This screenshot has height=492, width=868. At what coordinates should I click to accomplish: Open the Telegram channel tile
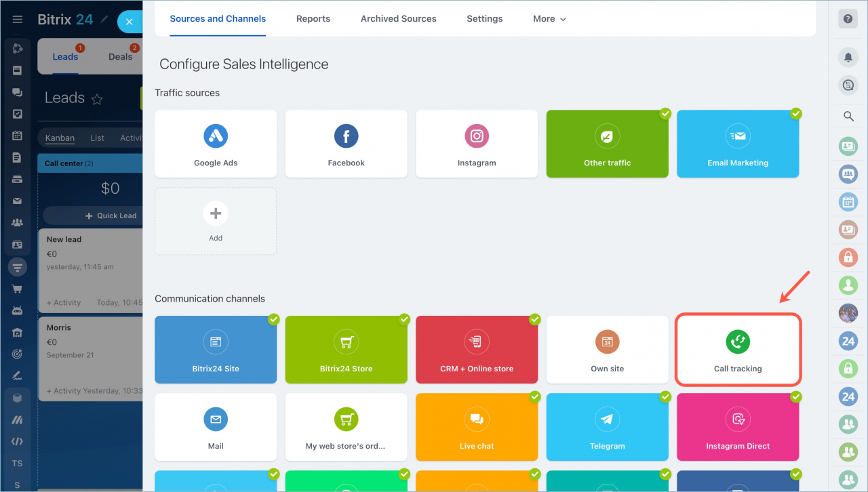608,427
